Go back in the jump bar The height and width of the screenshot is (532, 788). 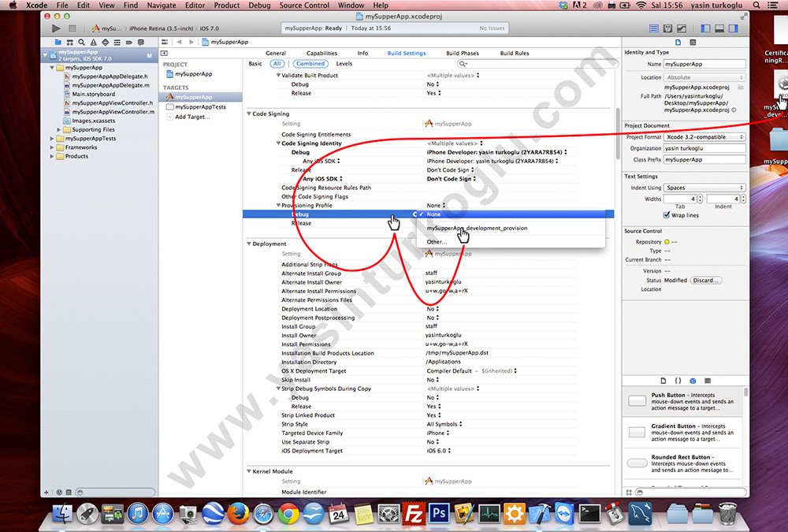pyautogui.click(x=180, y=43)
